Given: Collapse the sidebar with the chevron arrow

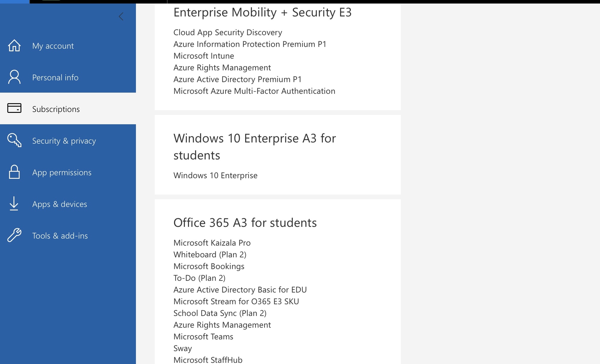Looking at the screenshot, I should [x=121, y=17].
